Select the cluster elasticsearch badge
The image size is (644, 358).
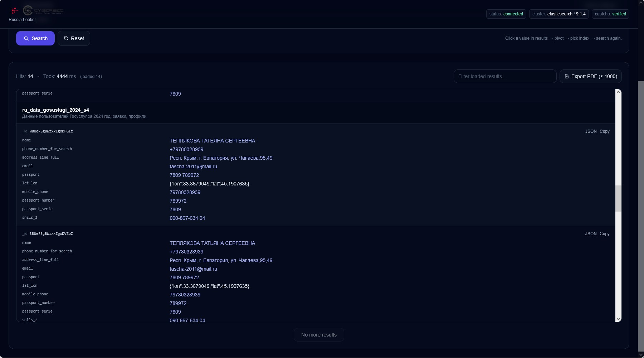(x=558, y=14)
